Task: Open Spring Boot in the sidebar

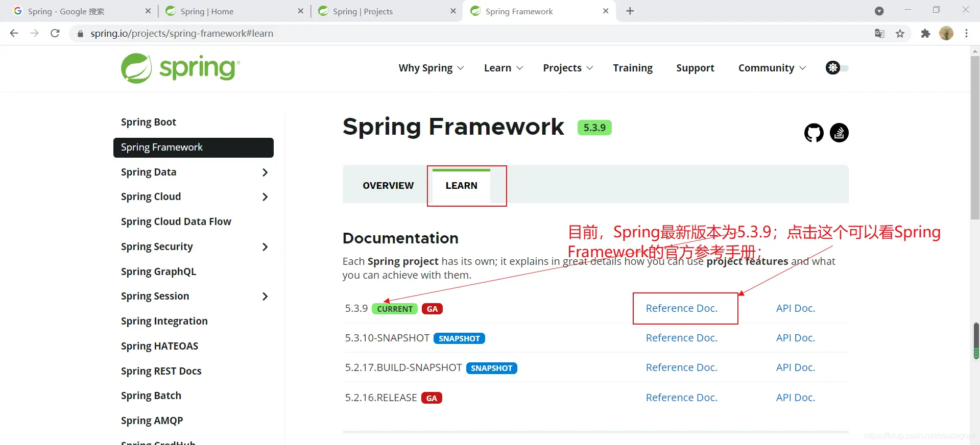Action: click(x=149, y=122)
